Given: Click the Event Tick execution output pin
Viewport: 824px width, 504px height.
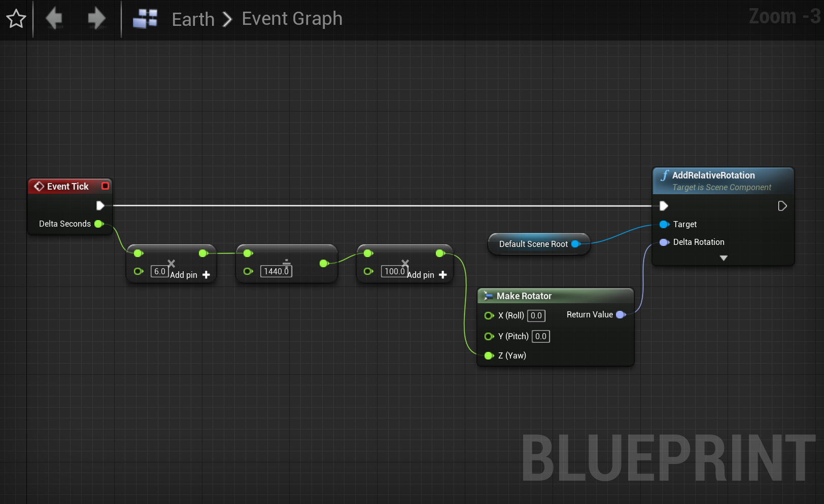Looking at the screenshot, I should click(100, 205).
